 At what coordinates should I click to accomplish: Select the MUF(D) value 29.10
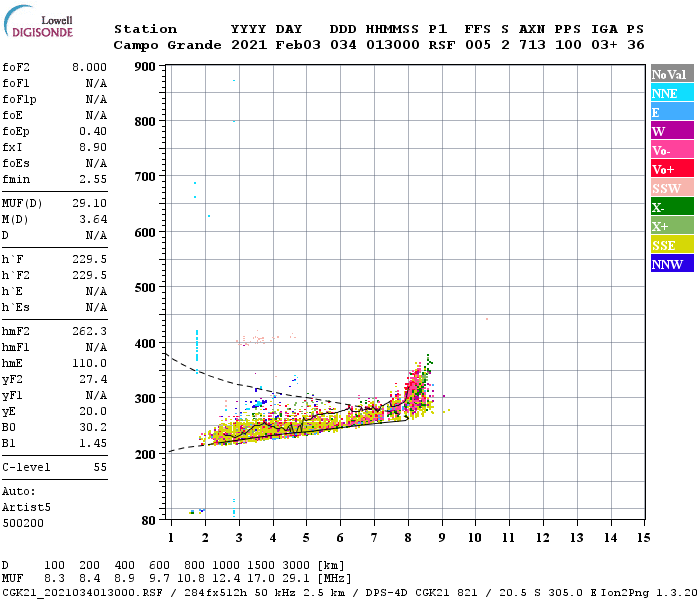[x=89, y=203]
